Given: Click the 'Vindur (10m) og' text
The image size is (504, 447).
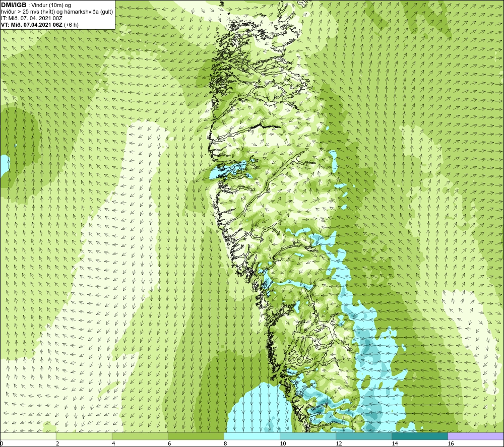Looking at the screenshot, I should 51,6.
